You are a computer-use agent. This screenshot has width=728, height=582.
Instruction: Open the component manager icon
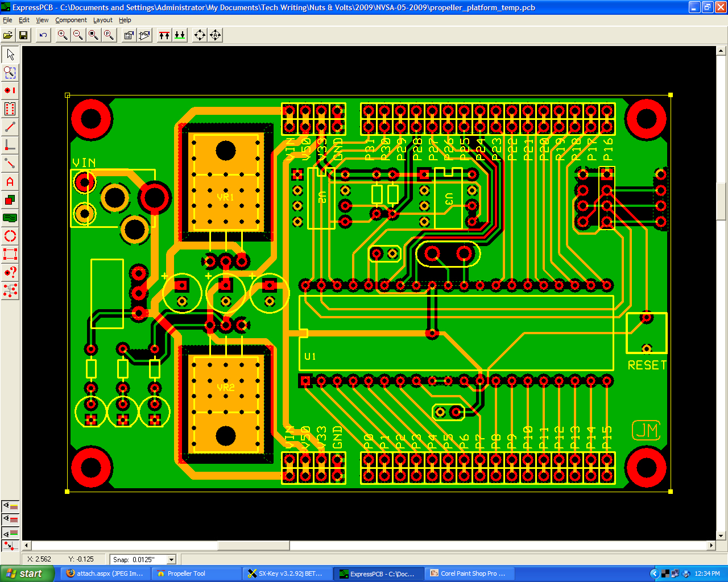click(x=128, y=35)
